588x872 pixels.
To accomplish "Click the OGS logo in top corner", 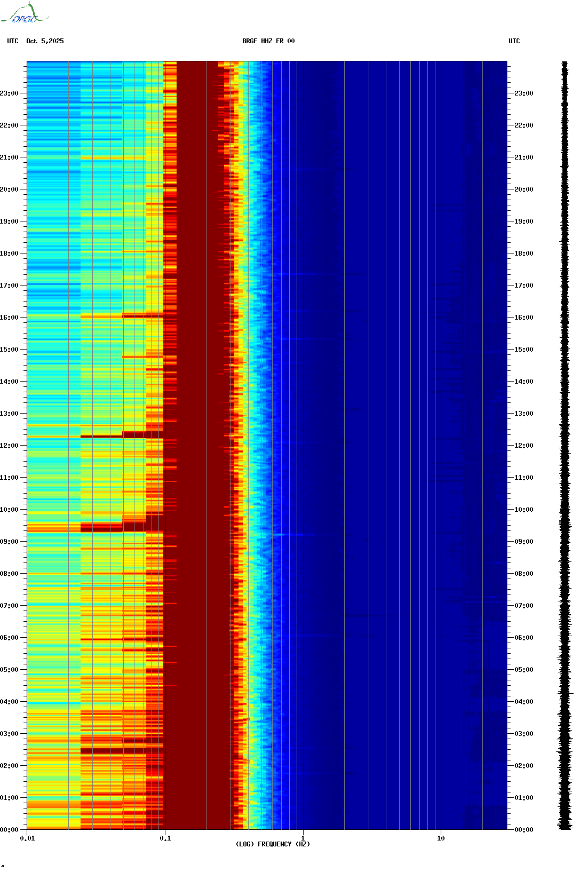I will click(24, 14).
